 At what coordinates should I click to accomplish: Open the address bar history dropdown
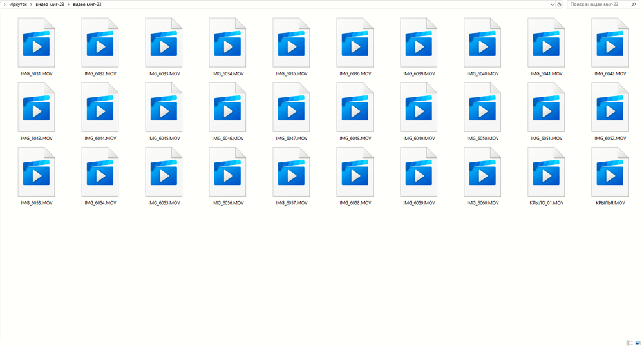(553, 5)
